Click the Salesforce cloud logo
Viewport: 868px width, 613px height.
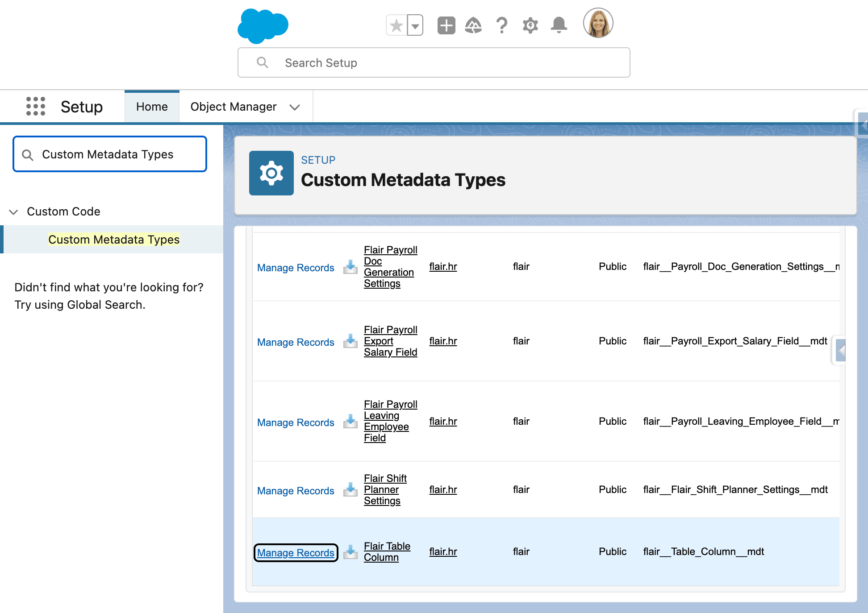(263, 25)
